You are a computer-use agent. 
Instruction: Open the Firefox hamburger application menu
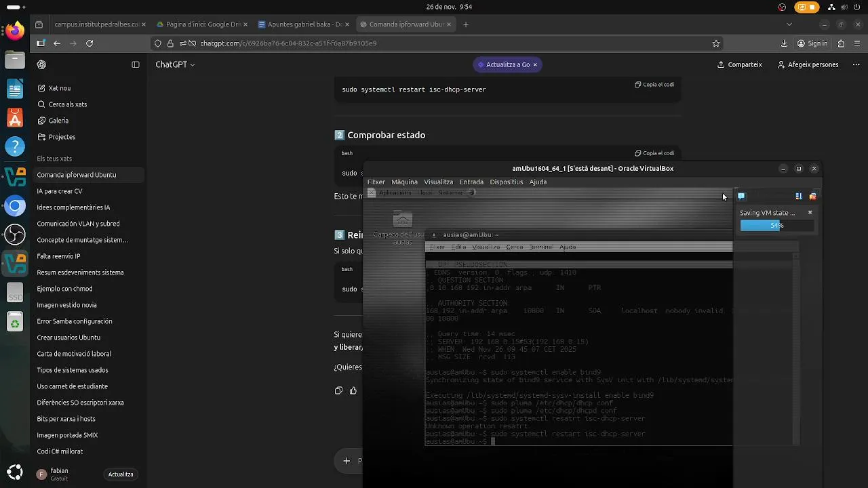click(857, 43)
